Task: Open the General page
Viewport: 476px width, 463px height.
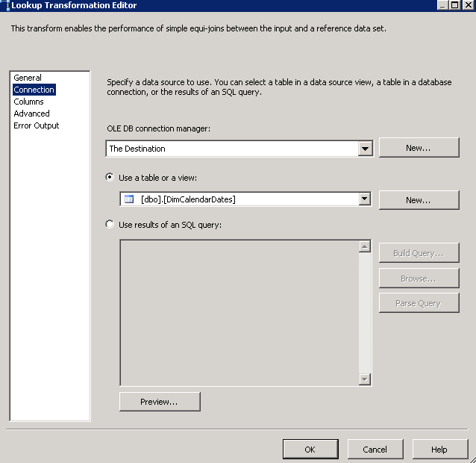Action: tap(28, 78)
